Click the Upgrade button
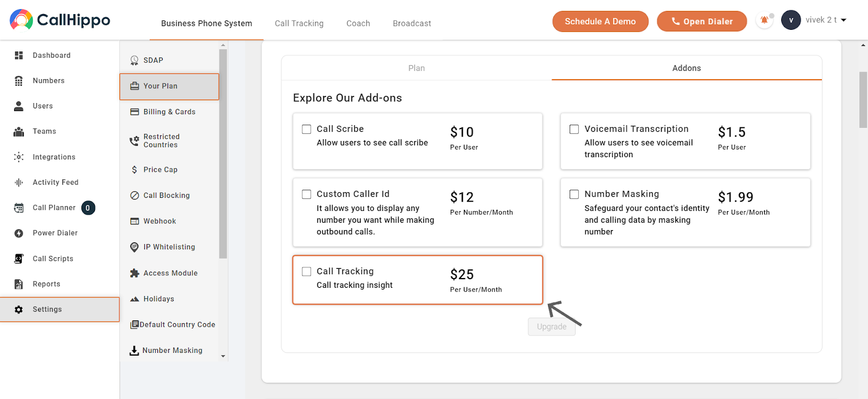 552,326
